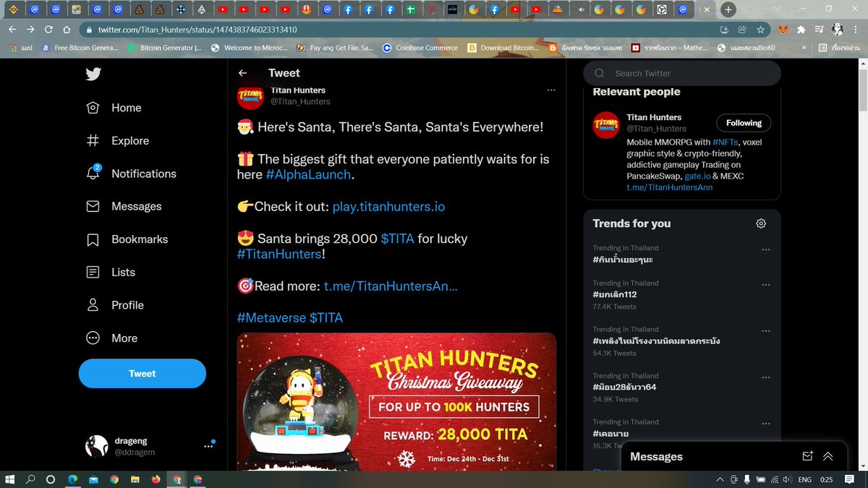Click the blue Tweet button
Viewport: 868px width, 488px height.
[x=142, y=374]
